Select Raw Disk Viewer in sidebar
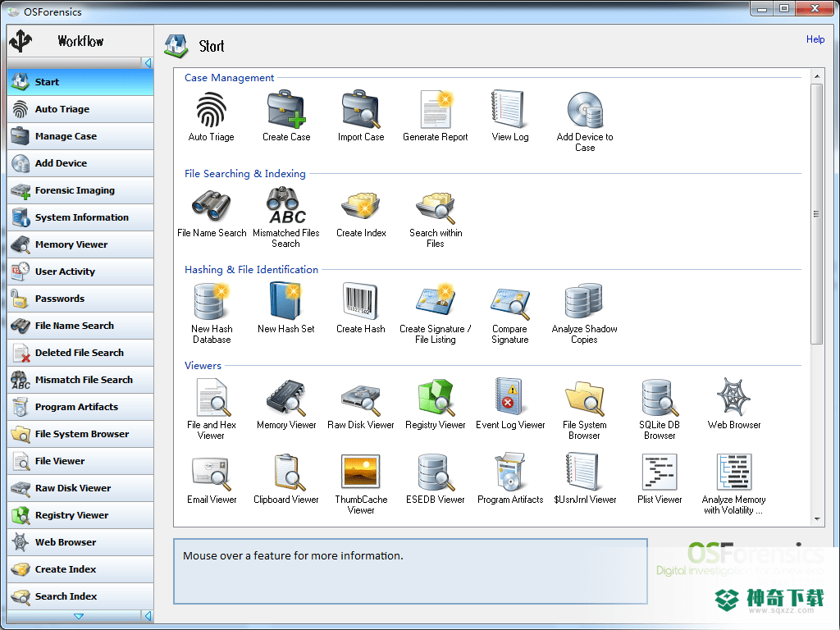This screenshot has width=840, height=630. pos(80,488)
